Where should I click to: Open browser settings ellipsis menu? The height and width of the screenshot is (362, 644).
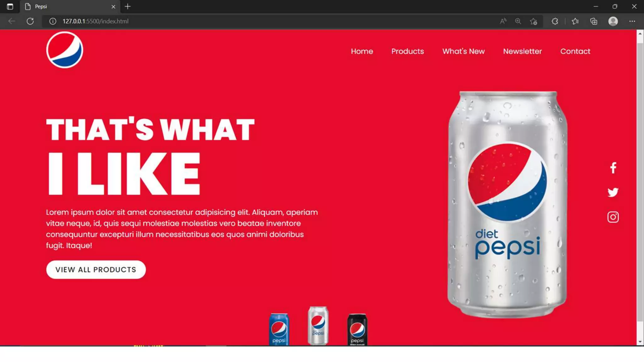pos(632,21)
